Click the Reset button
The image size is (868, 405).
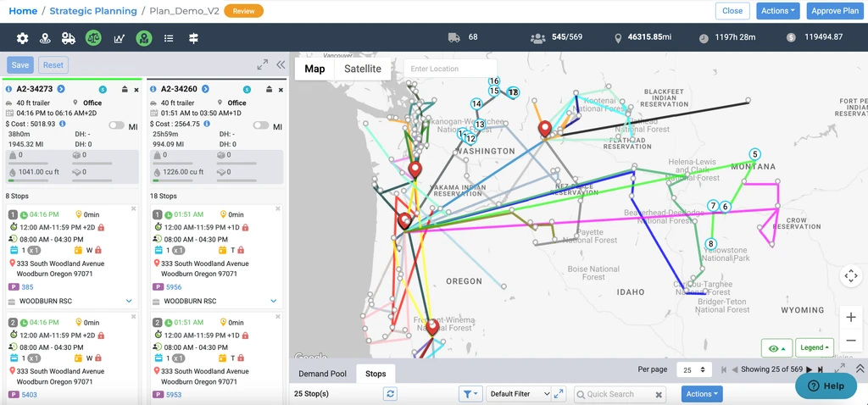coord(53,65)
